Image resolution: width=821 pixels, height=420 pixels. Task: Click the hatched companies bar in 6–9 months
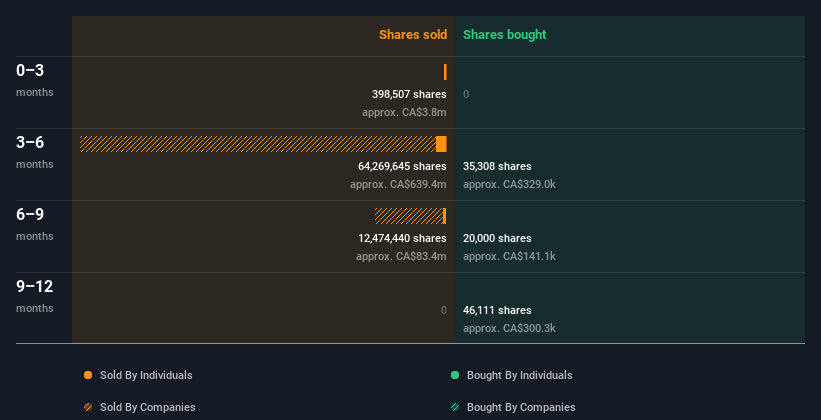409,216
